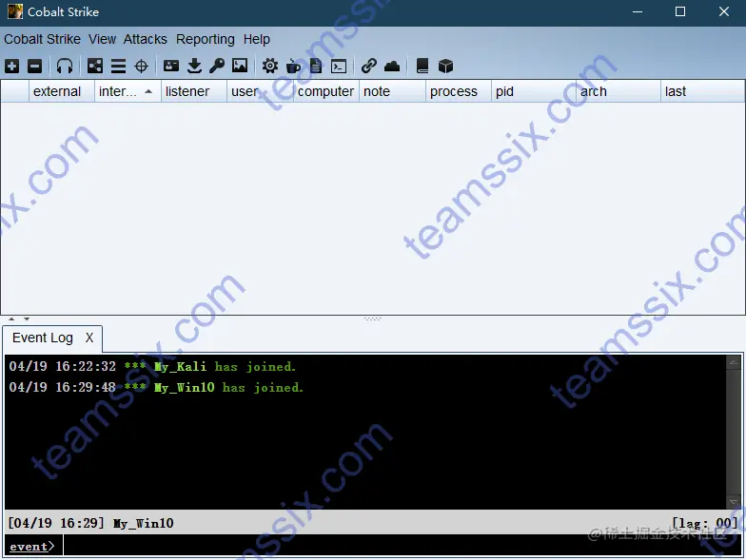The height and width of the screenshot is (560, 746).
Task: Open Keystrokes via the key icon
Action: (217, 66)
